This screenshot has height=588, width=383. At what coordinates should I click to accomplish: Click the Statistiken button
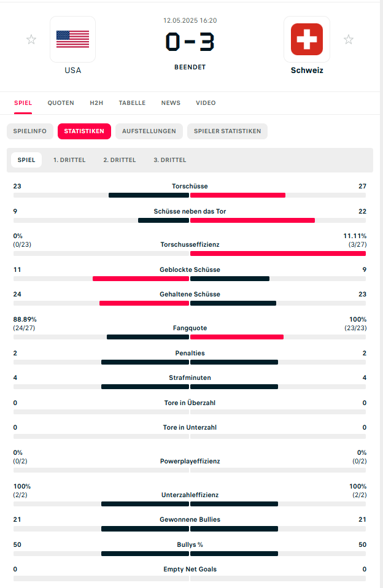tap(84, 131)
